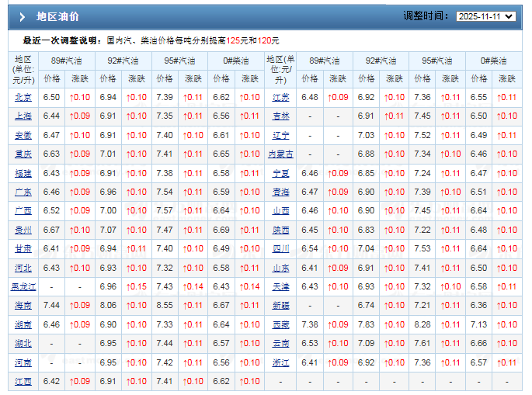532x395 pixels.
Task: Click the right table's 95#汽油 column header
Action: coord(437,61)
